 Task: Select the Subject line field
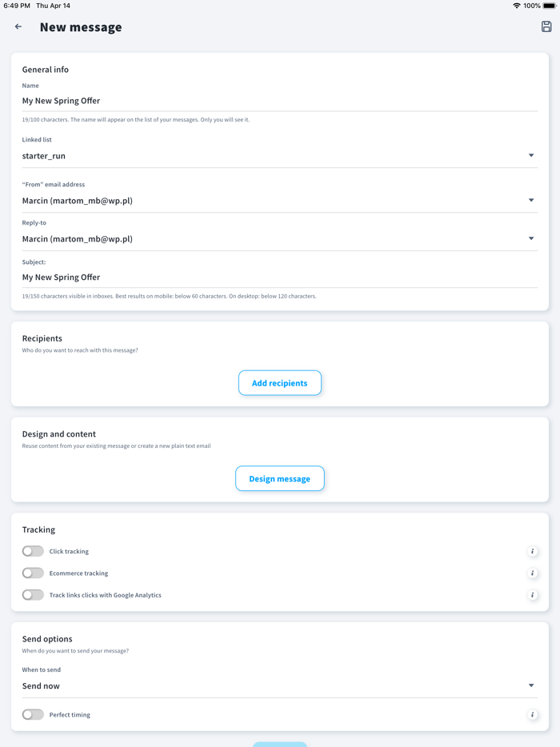tap(280, 277)
